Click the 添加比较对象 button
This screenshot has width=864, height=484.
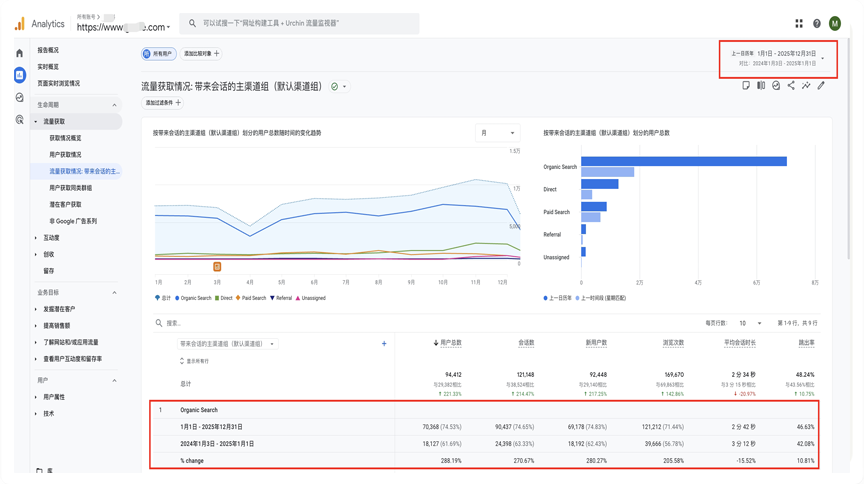pyautogui.click(x=202, y=54)
